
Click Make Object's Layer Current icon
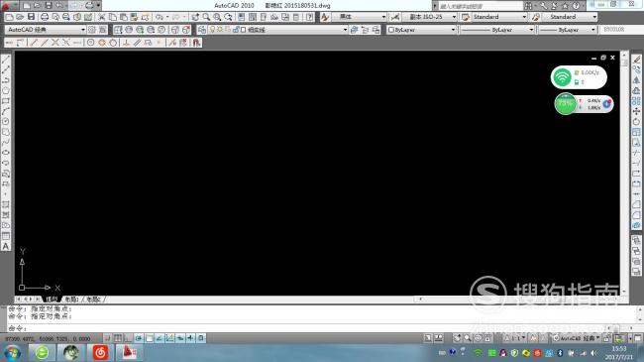[x=354, y=30]
